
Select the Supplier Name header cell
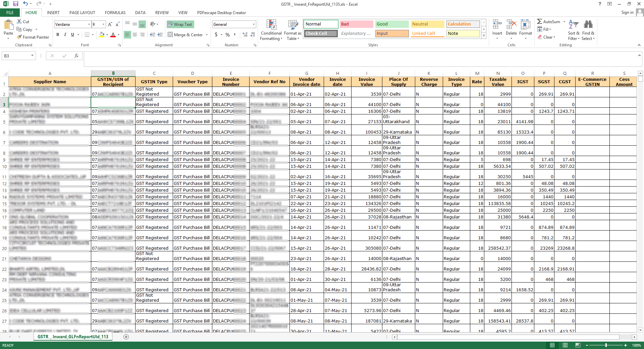(50, 82)
